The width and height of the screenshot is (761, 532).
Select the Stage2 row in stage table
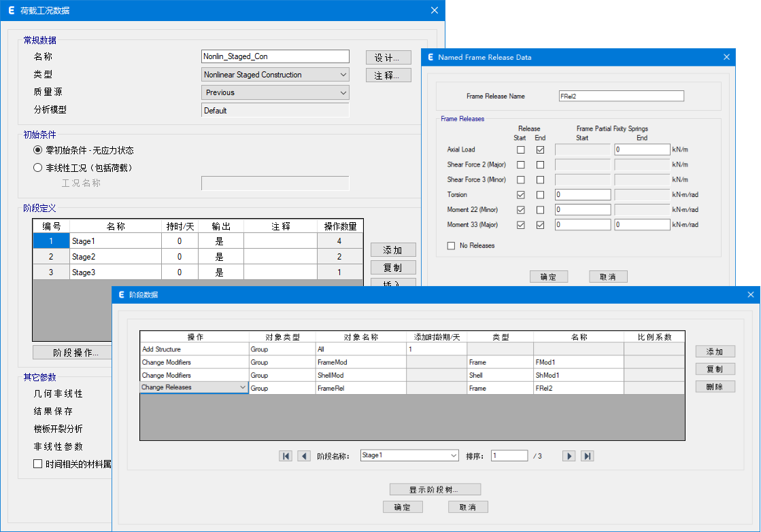198,257
